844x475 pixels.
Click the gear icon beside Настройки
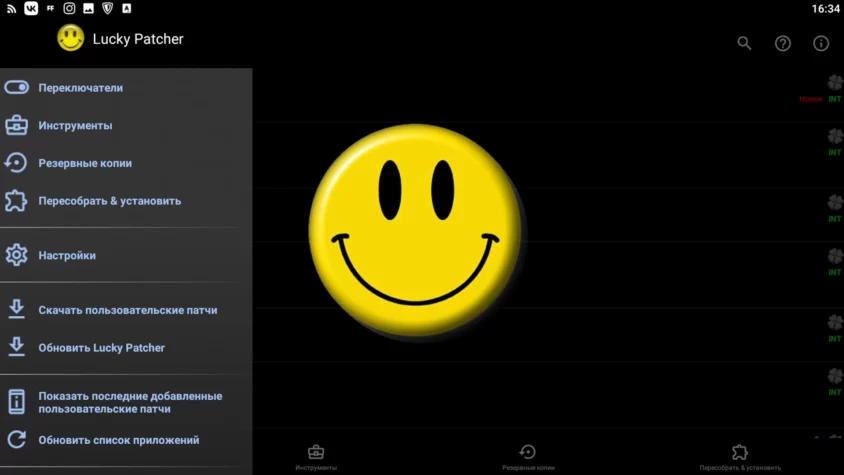pyautogui.click(x=16, y=255)
